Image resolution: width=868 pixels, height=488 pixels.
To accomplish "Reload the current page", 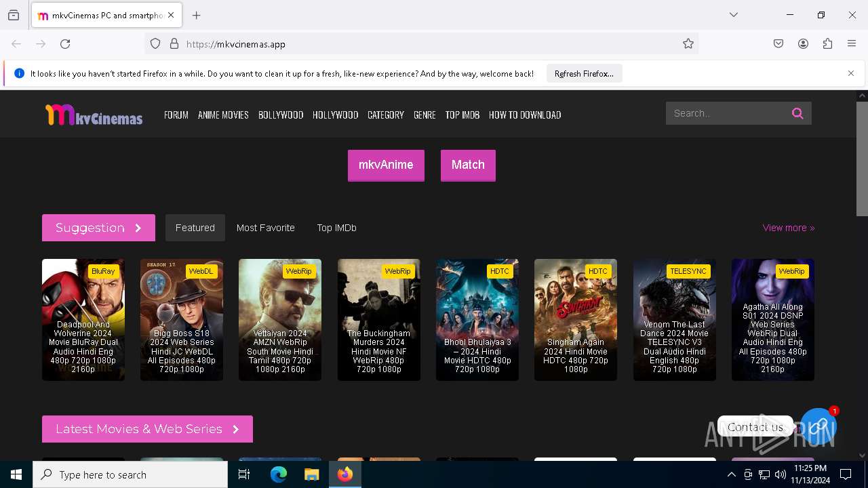I will [65, 44].
